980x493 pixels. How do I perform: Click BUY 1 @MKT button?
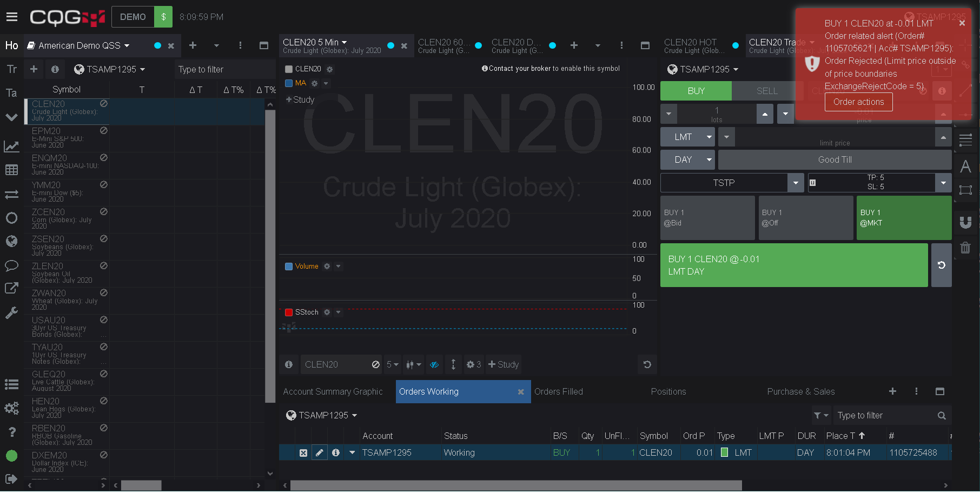tap(904, 218)
